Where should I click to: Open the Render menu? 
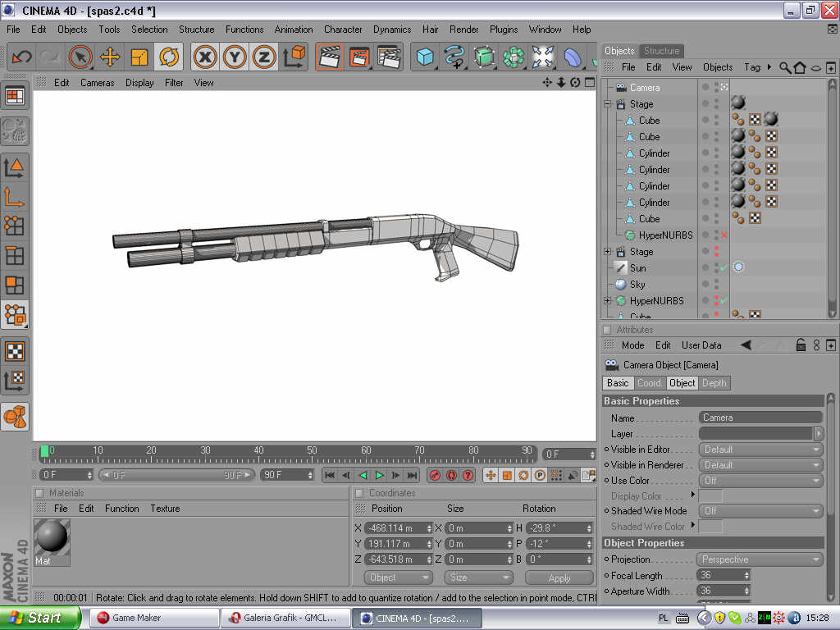coord(463,29)
